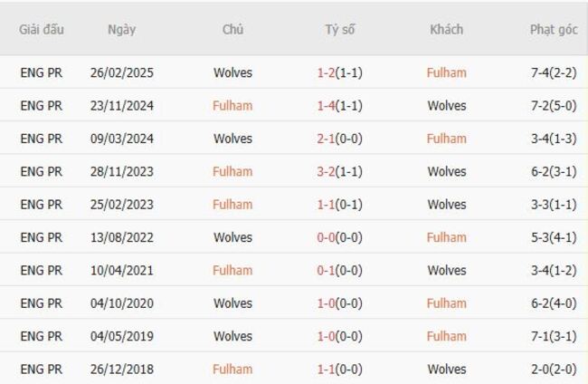The height and width of the screenshot is (384, 588).
Task: Open the 0-1 score from 10/04/2021
Action: click(327, 270)
